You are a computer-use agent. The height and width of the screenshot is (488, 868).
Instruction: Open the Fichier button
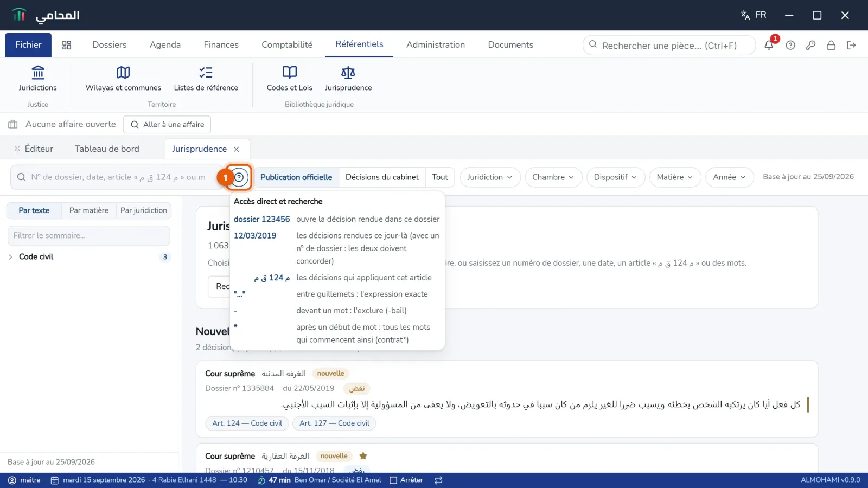pyautogui.click(x=28, y=45)
